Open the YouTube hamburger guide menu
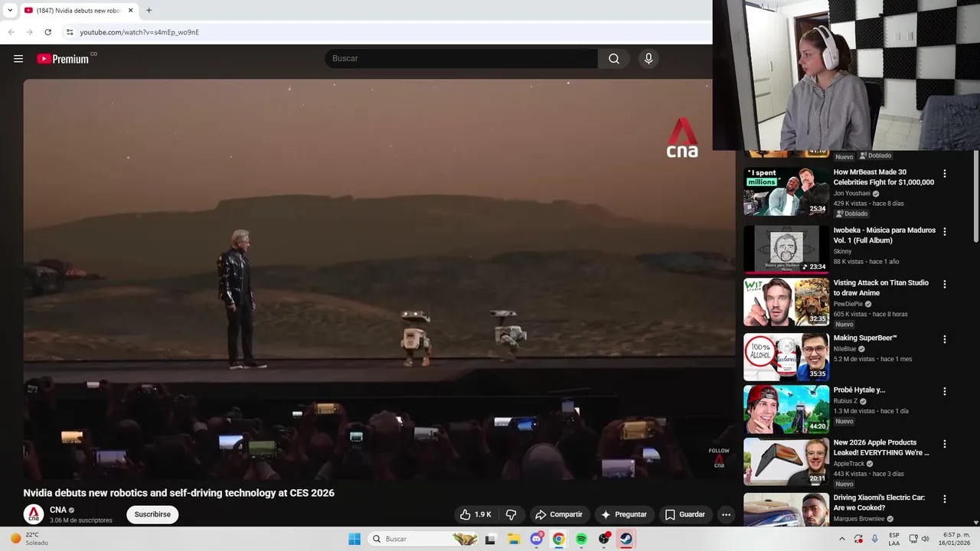This screenshot has height=551, width=980. point(18,59)
